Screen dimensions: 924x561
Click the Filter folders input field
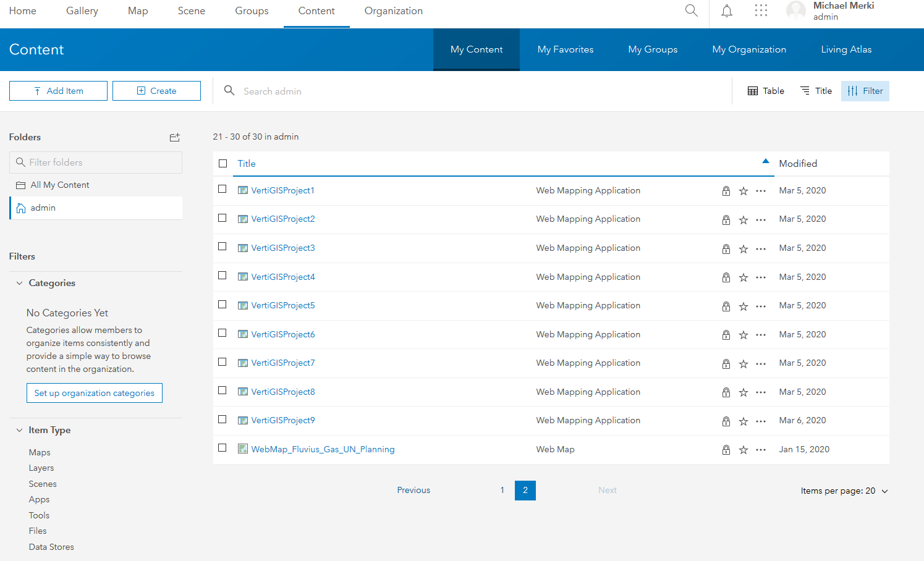96,162
